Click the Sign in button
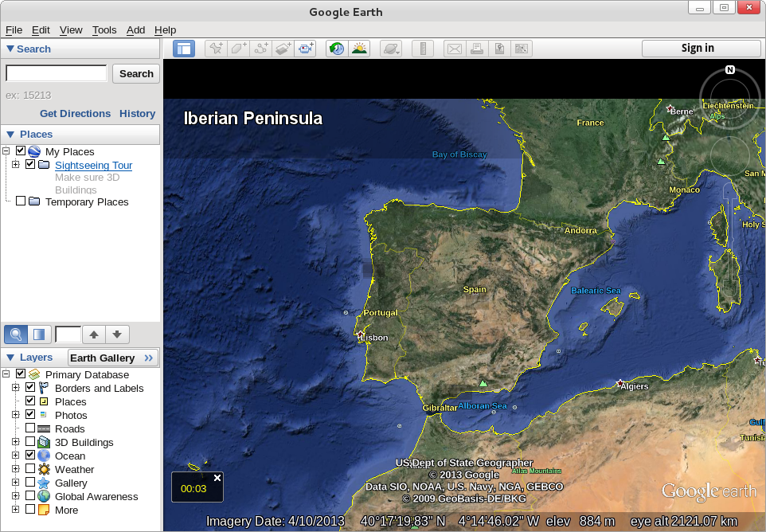Screen dimensions: 766x532 click(698, 48)
